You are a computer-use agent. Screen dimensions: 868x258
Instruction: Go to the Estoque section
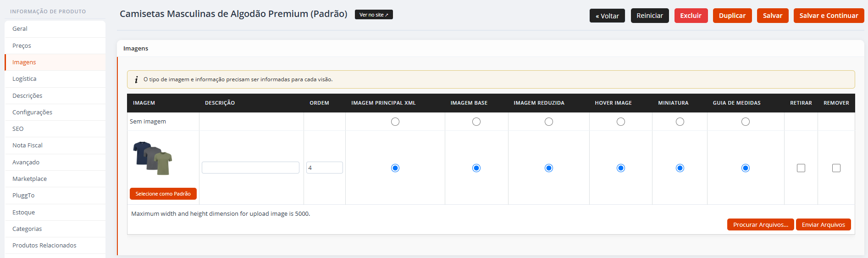coord(55,212)
